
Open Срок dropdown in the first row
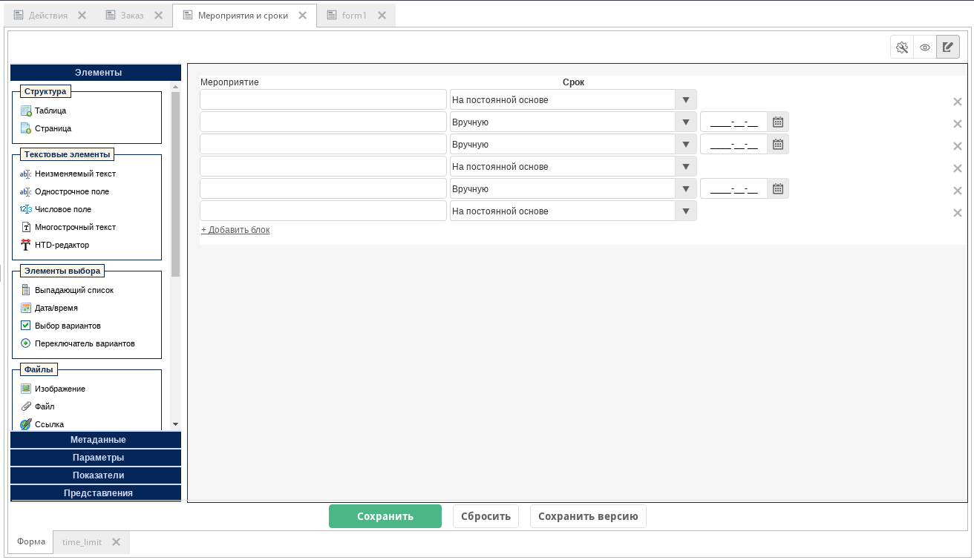pos(685,100)
